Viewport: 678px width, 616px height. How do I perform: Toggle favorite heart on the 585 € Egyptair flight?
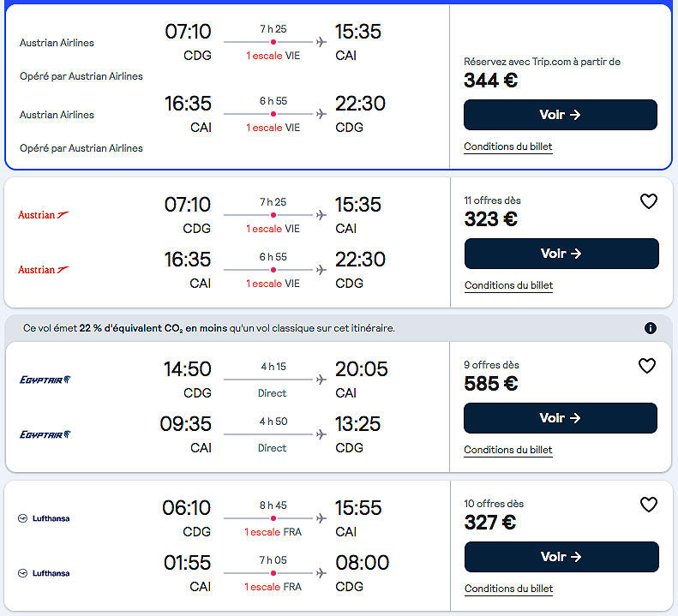click(647, 366)
